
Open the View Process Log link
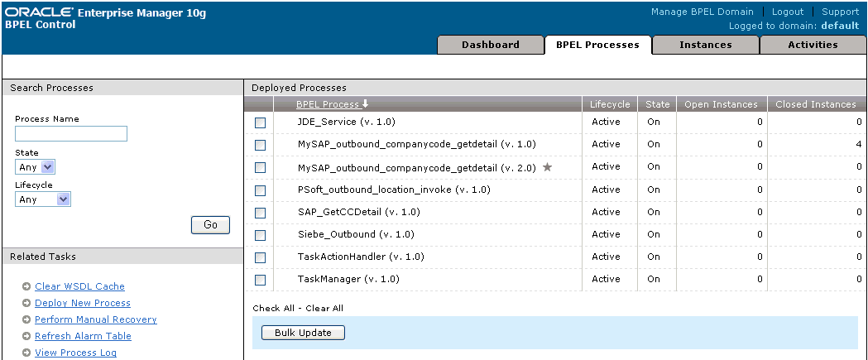coord(75,353)
